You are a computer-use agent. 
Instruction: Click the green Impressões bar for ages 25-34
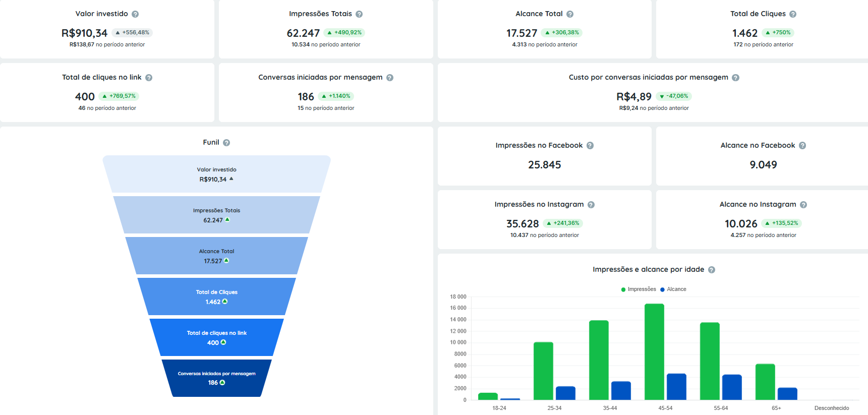pos(543,371)
